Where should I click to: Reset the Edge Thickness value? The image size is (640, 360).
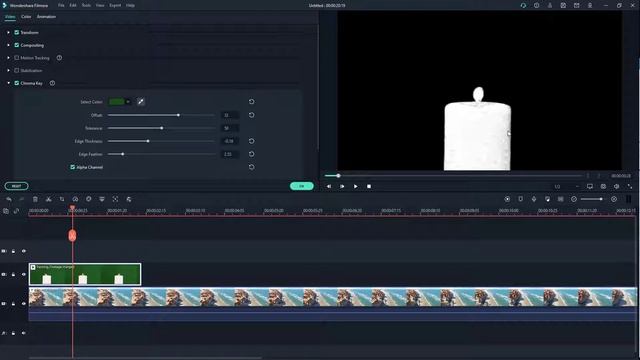point(251,141)
